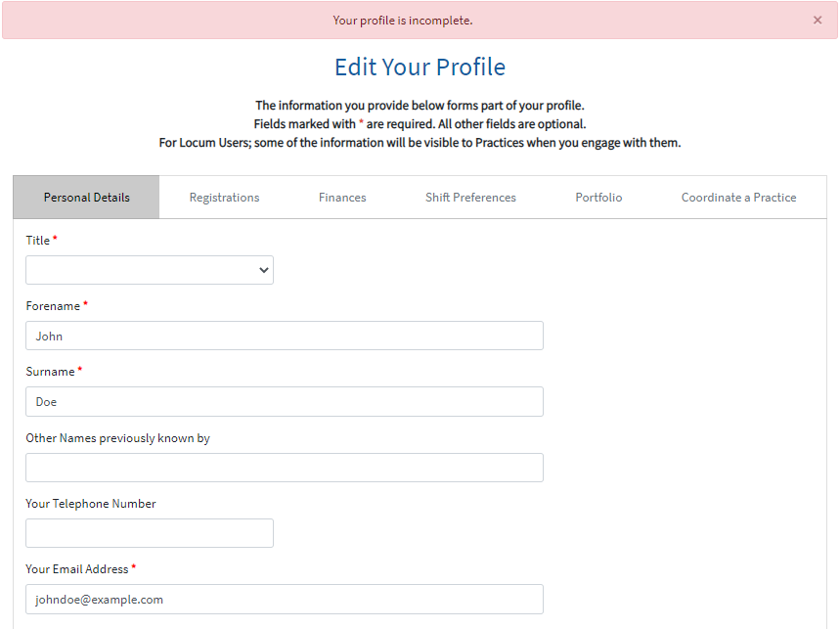Click the empty Other Names text box
This screenshot has height=629, width=840.
click(285, 468)
